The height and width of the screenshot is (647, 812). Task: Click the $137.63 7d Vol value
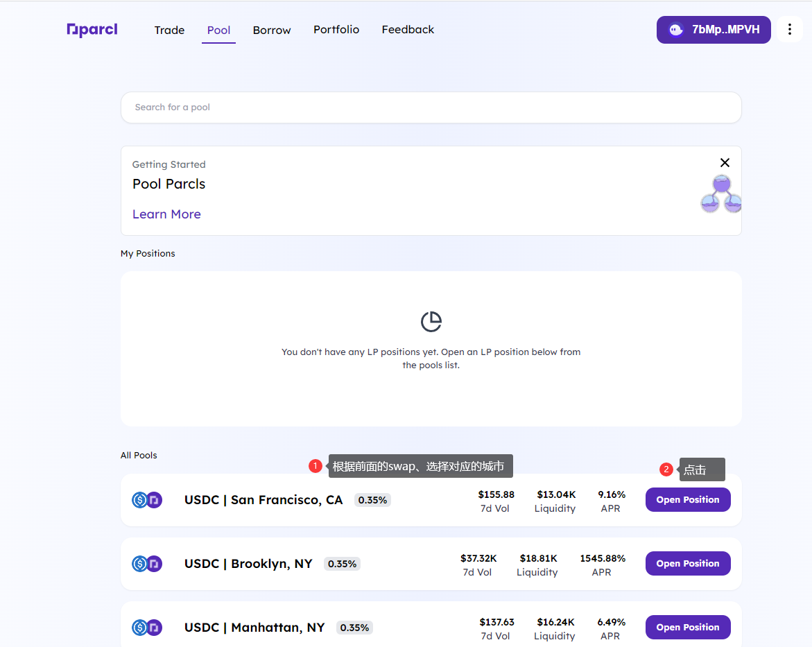pyautogui.click(x=496, y=622)
